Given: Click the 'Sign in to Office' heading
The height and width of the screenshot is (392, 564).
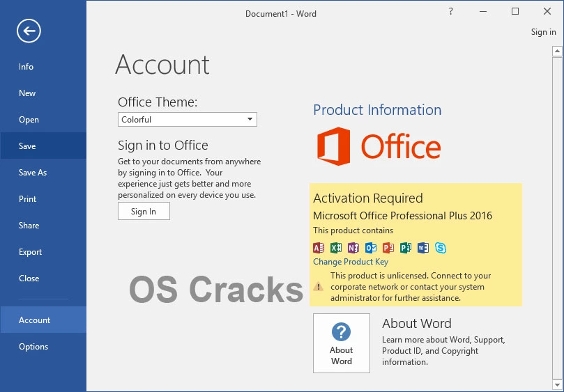Looking at the screenshot, I should tap(163, 145).
